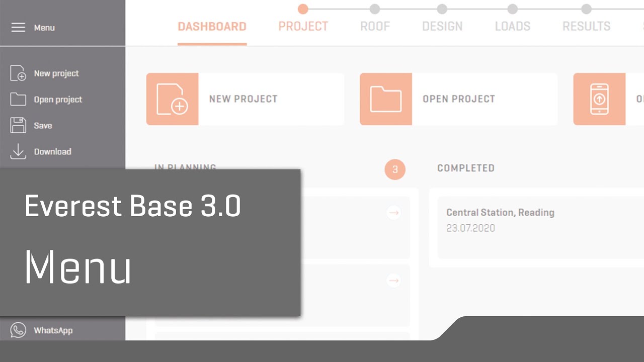Open WhatsApp link in sidebar

(53, 330)
